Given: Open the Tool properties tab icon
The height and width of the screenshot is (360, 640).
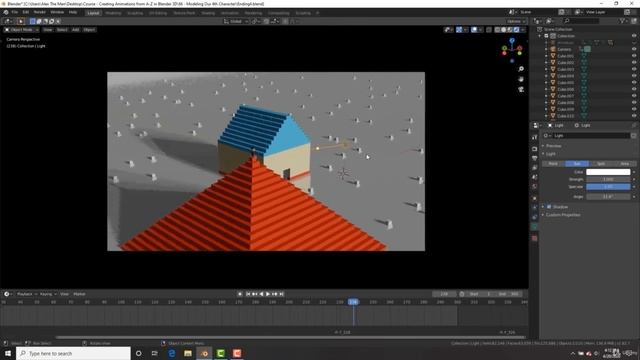Looking at the screenshot, I should click(535, 138).
